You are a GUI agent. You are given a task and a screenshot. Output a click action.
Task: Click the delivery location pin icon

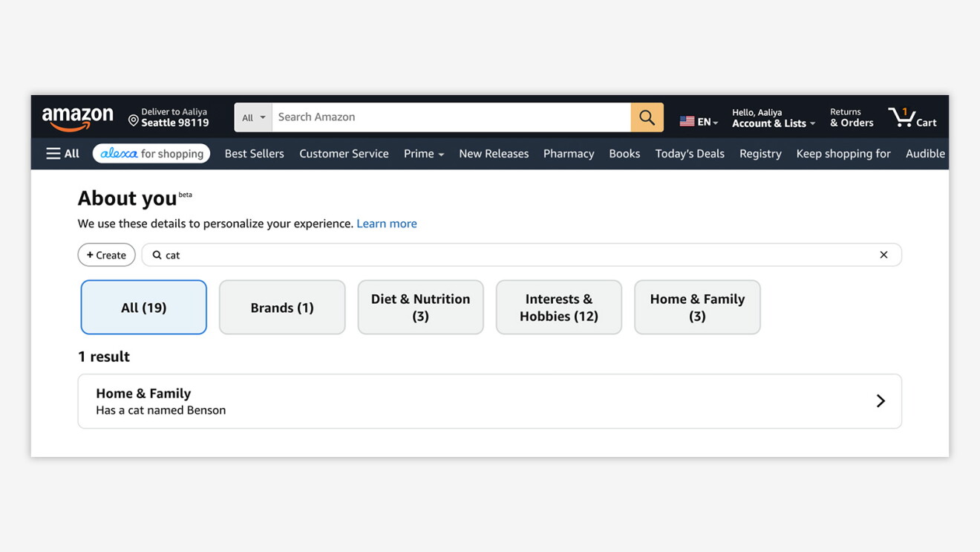[x=134, y=120]
